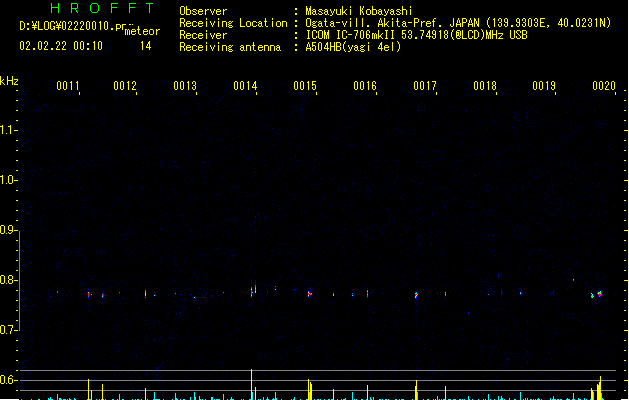Viewport: 629px width, 400px height.
Task: Click the 0.8 kHz frequency axis label
Action: [7, 280]
